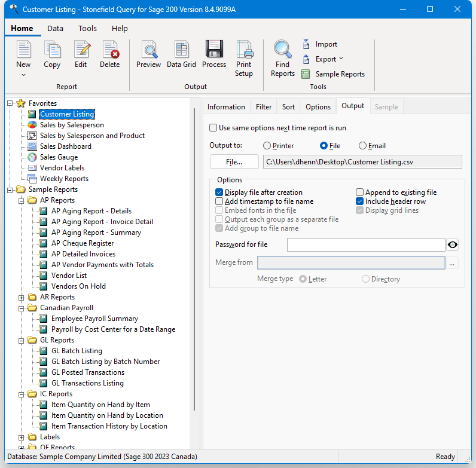Click the New report icon
476x468 pixels.
pos(23,50)
